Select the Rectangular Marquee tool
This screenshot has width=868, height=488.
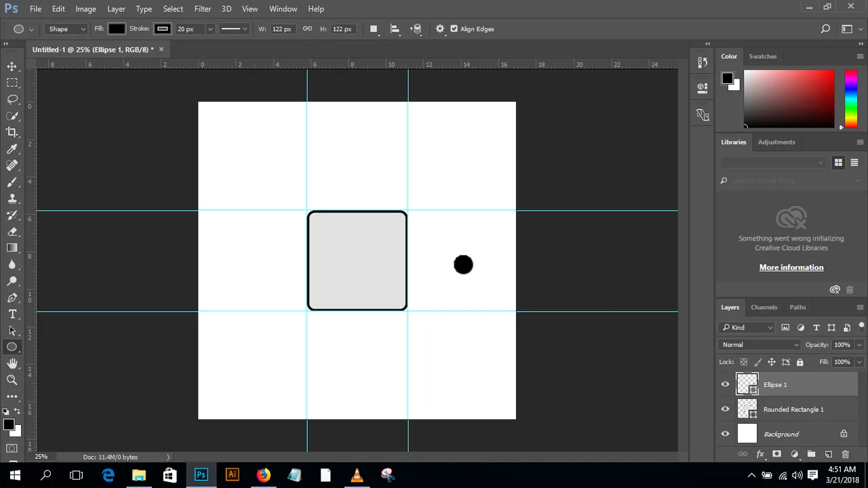pos(12,83)
